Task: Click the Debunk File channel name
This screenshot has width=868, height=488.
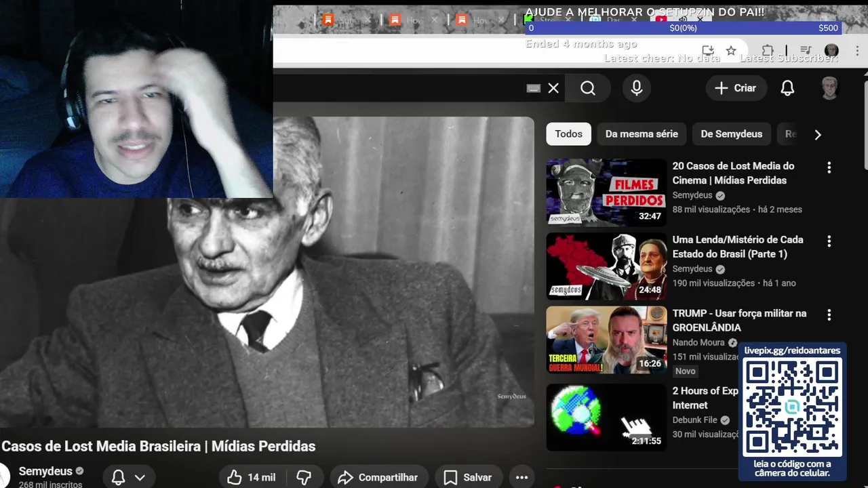Action: (695, 420)
